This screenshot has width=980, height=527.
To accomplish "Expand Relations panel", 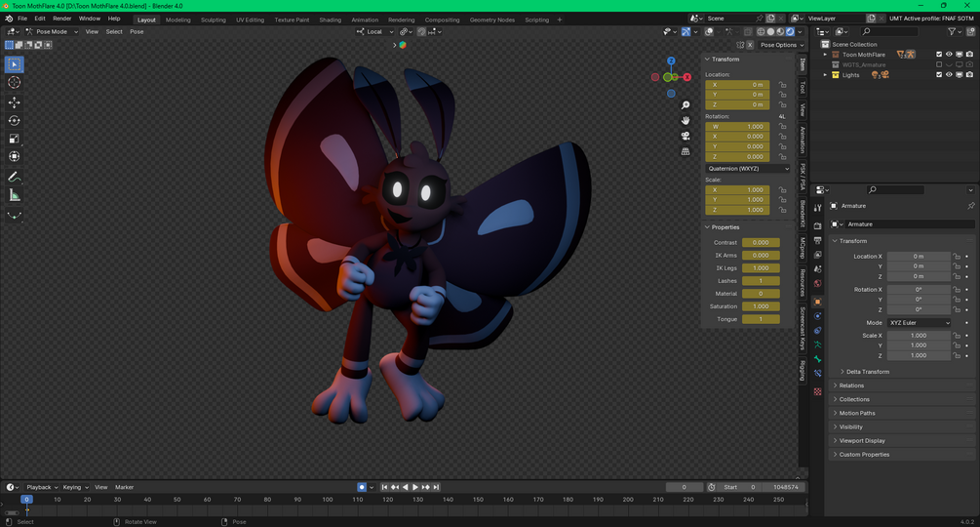I will tap(851, 385).
